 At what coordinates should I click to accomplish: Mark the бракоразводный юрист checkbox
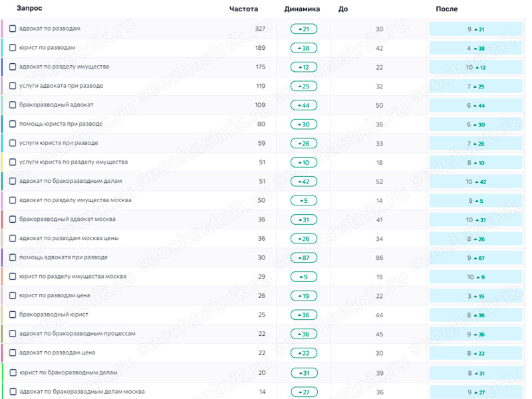(x=13, y=315)
